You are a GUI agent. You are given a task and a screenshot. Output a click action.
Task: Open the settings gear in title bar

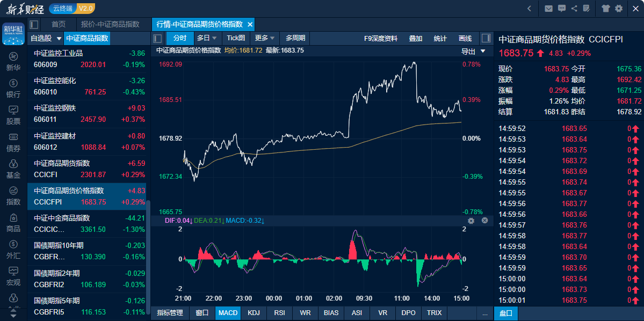tap(619, 8)
